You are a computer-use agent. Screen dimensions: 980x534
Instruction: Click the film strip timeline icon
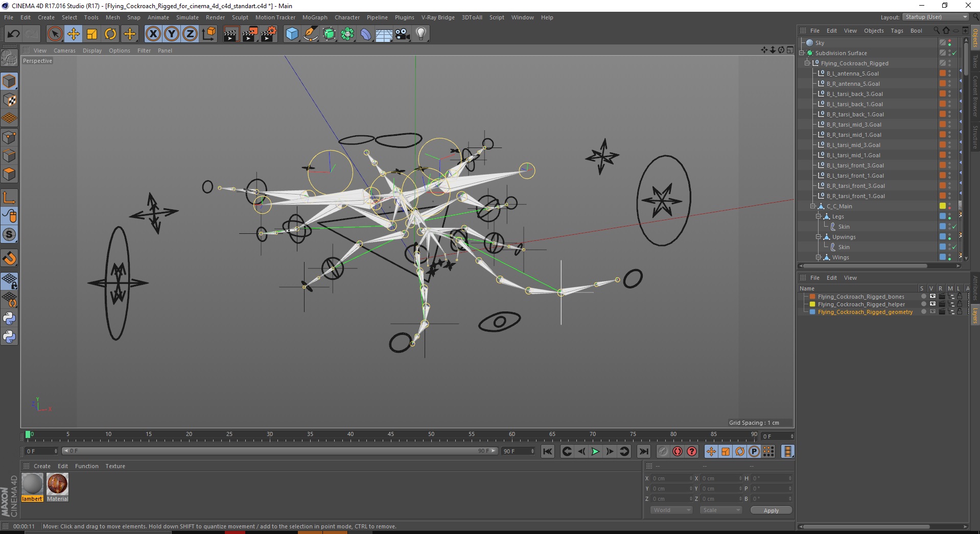pyautogui.click(x=788, y=451)
